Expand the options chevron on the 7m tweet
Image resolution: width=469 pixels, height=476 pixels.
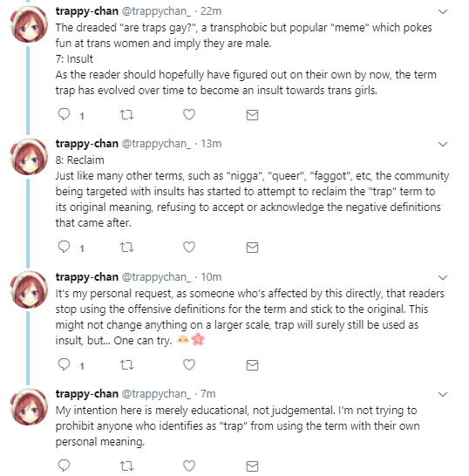click(443, 394)
